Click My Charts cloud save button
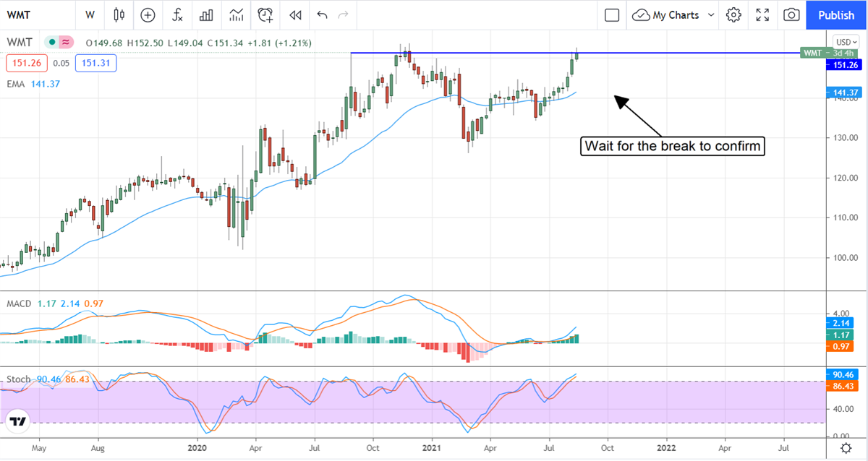This screenshot has height=461, width=868. pyautogui.click(x=665, y=14)
